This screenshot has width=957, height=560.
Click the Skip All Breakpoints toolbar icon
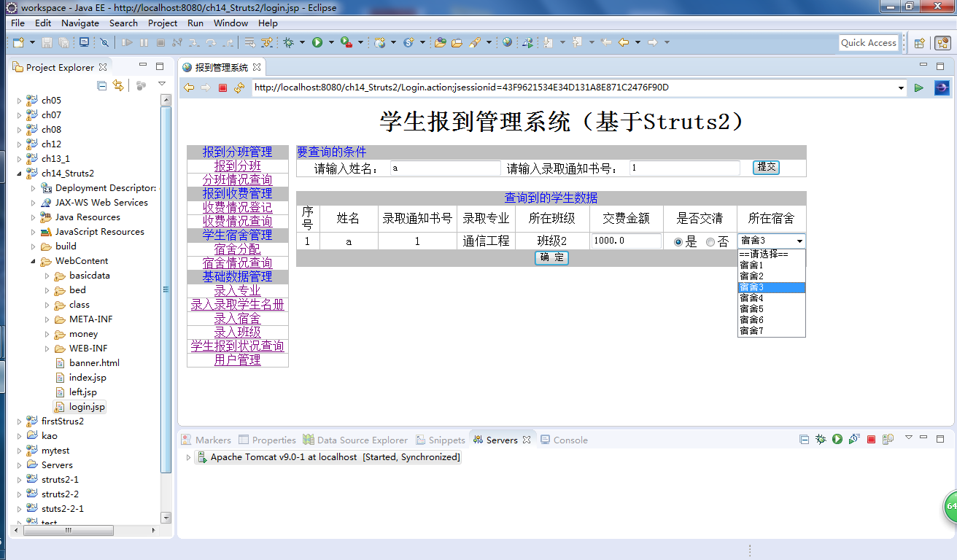click(x=104, y=42)
